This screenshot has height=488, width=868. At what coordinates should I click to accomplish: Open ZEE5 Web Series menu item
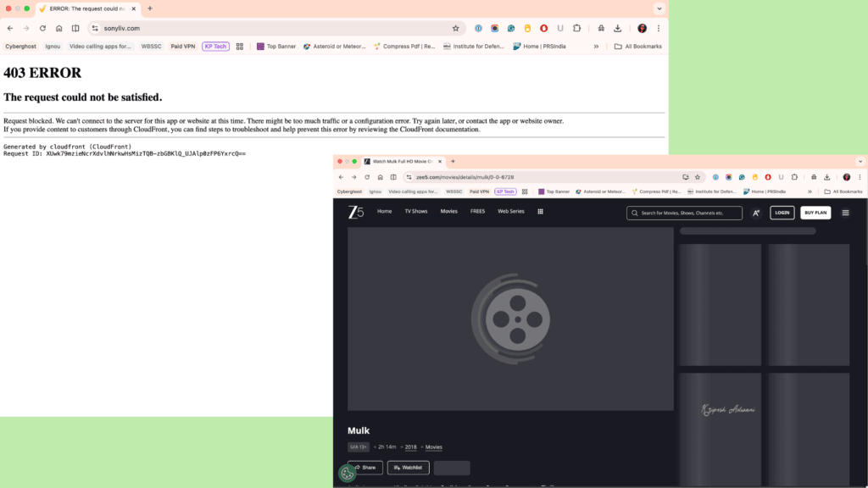tap(511, 211)
